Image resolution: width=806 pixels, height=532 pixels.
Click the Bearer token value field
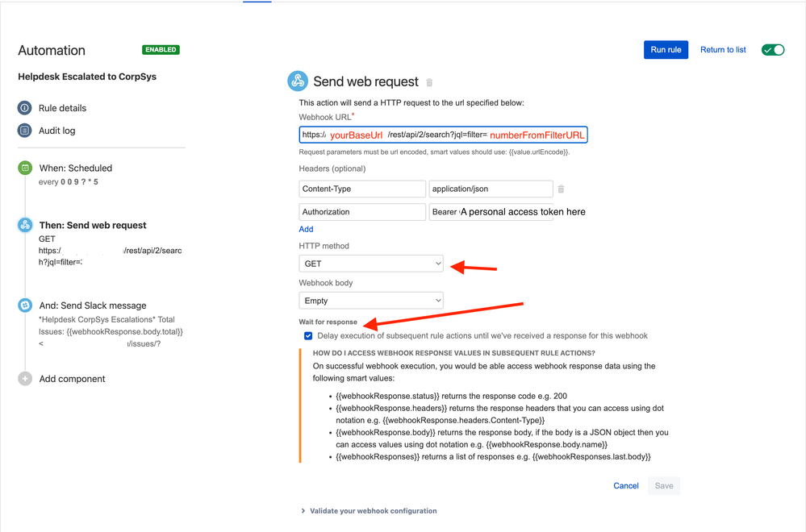click(x=491, y=212)
